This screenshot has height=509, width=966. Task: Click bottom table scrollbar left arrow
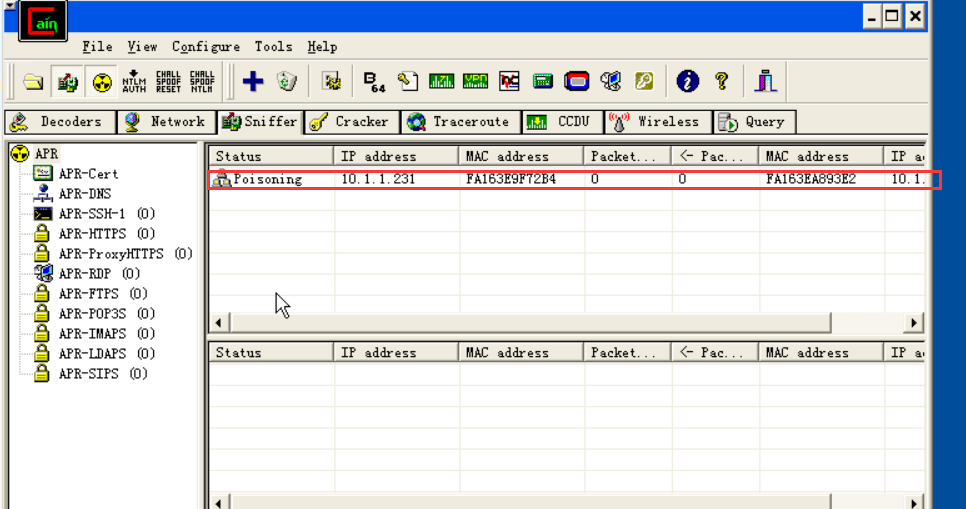tap(219, 502)
